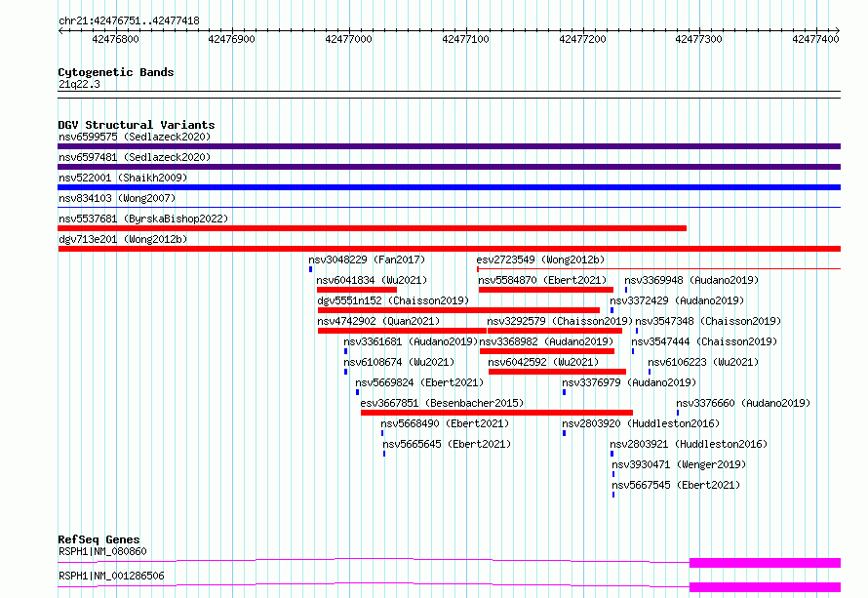Click the RefSeq Genes track title
The width and height of the screenshot is (868, 598).
(x=99, y=539)
